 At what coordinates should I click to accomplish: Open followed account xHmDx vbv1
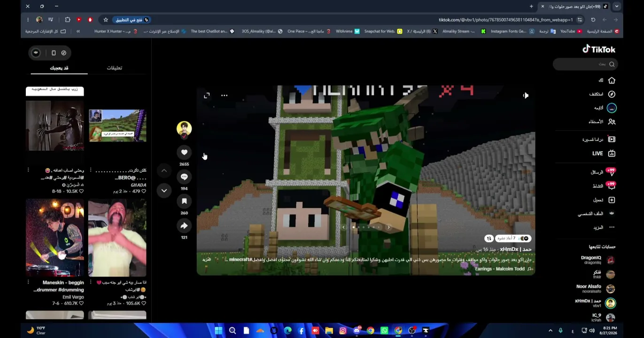(x=595, y=303)
